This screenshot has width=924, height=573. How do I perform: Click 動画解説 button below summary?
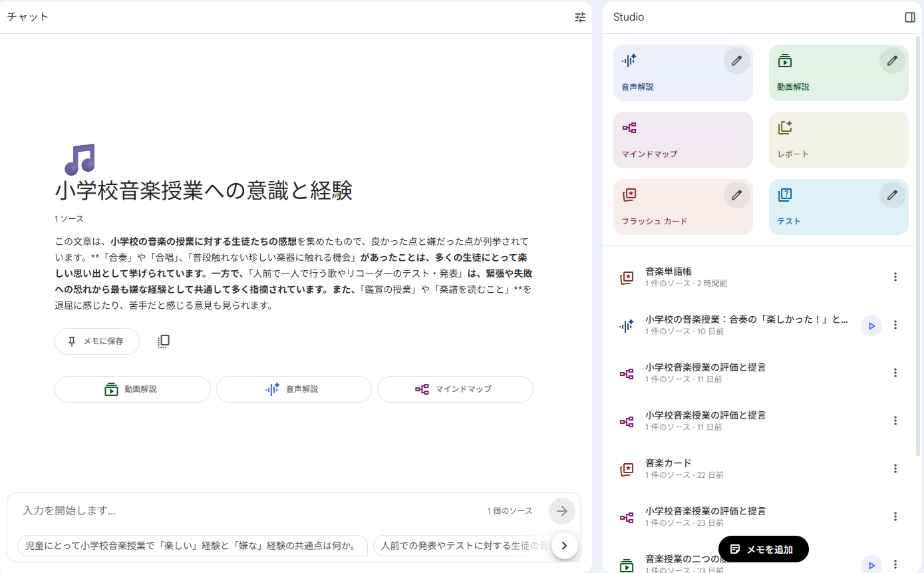point(132,389)
